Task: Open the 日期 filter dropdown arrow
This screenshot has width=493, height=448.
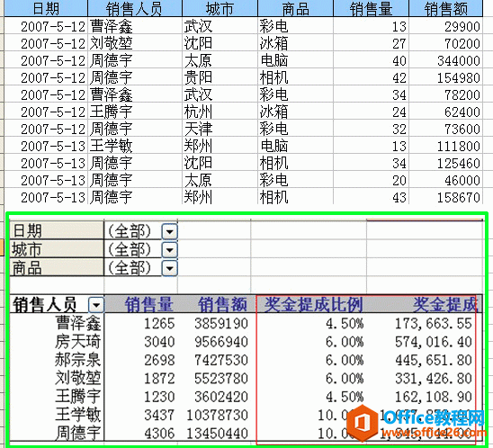Action: coord(170,232)
